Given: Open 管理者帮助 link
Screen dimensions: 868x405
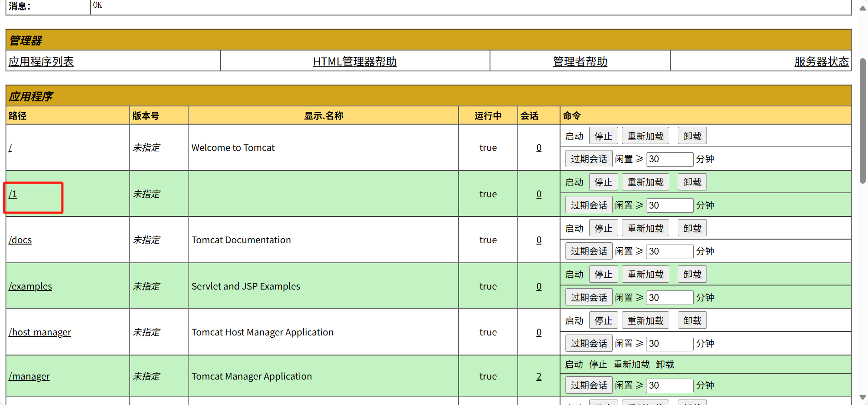Looking at the screenshot, I should pyautogui.click(x=580, y=61).
